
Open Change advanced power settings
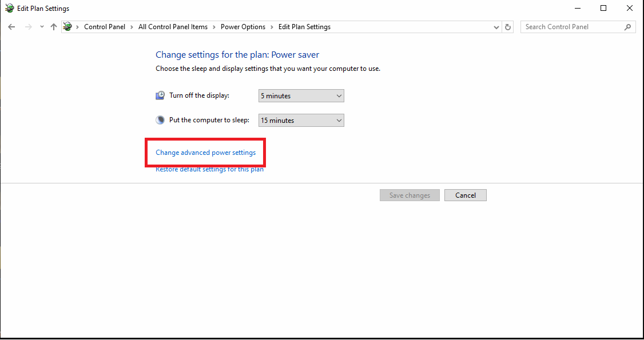205,153
